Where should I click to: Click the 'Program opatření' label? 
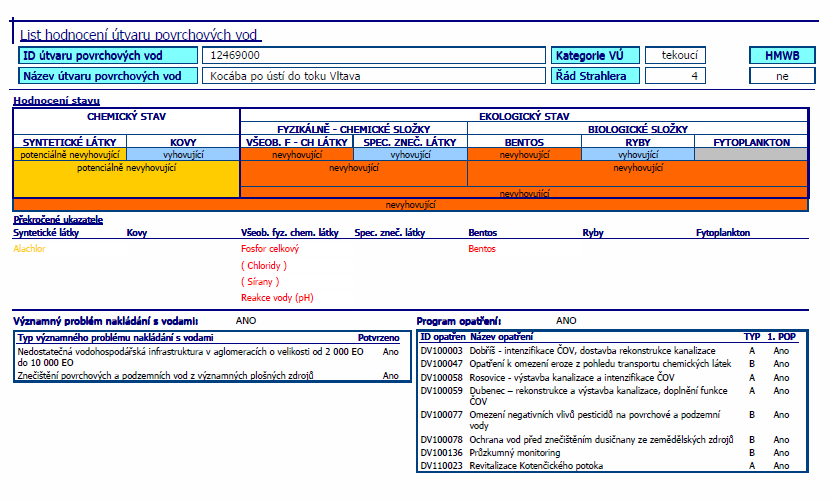click(x=458, y=321)
